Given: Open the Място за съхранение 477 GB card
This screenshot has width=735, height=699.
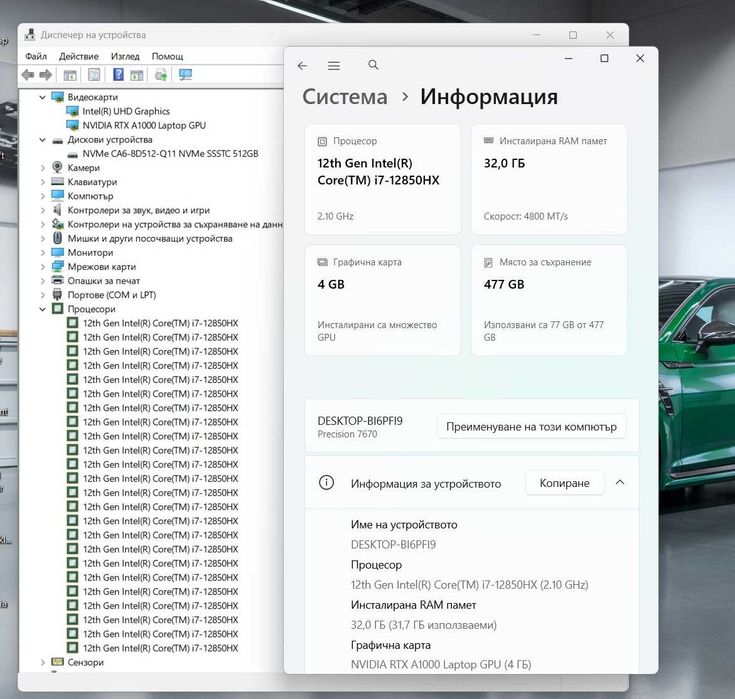Looking at the screenshot, I should [x=549, y=300].
